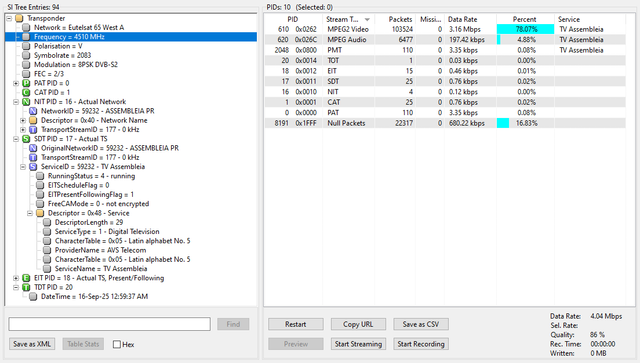Image resolution: width=640 pixels, height=363 pixels.
Task: Select the MPEG2 Video PID 610 row
Action: click(x=445, y=29)
